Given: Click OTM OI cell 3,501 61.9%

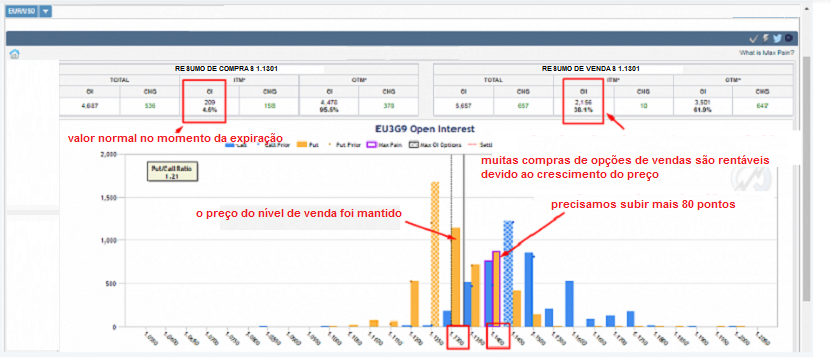Looking at the screenshot, I should (703, 106).
